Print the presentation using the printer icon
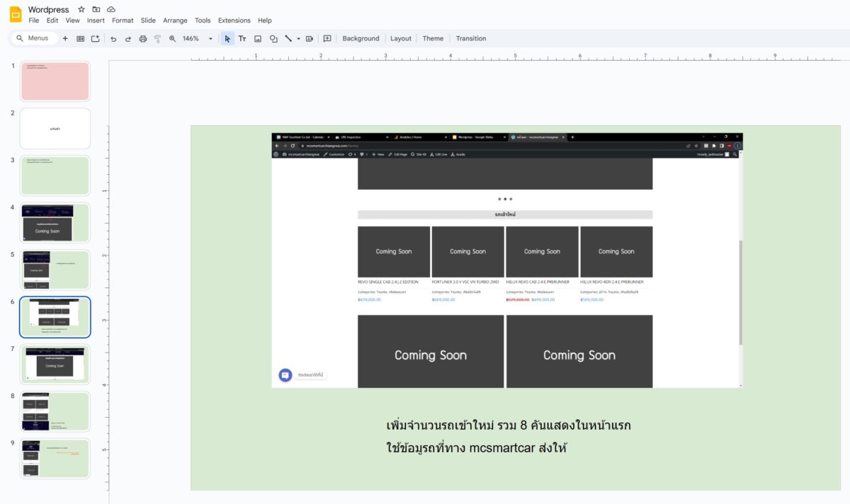This screenshot has height=504, width=850. [143, 39]
